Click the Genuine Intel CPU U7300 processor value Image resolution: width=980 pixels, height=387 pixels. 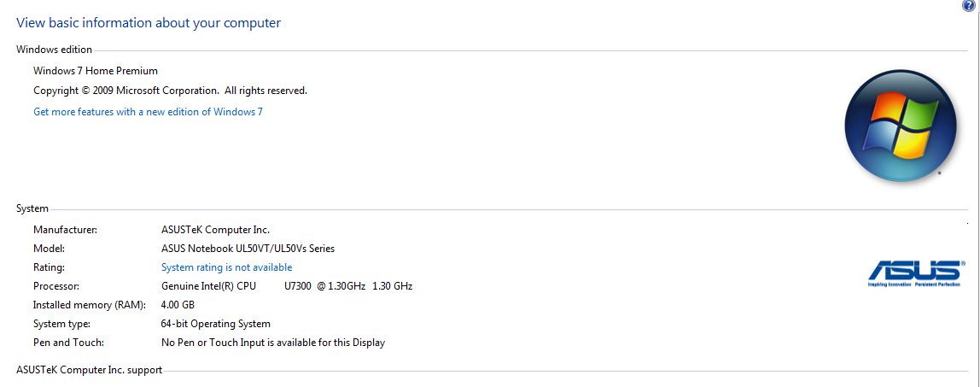(287, 286)
